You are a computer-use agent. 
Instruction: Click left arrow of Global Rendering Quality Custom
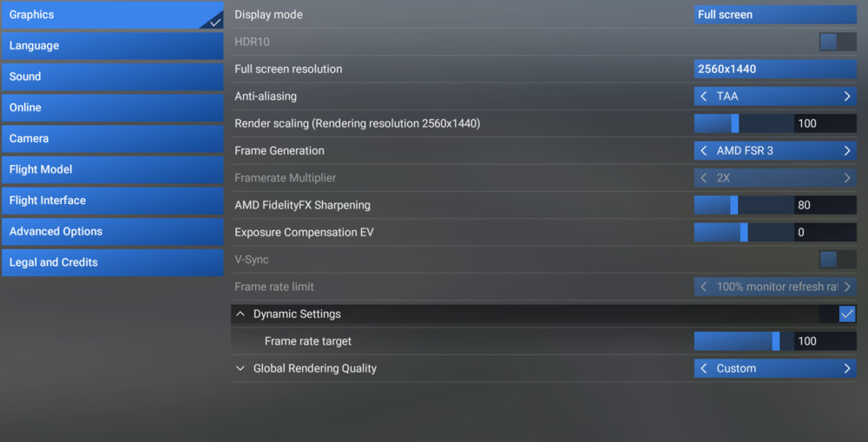click(704, 368)
